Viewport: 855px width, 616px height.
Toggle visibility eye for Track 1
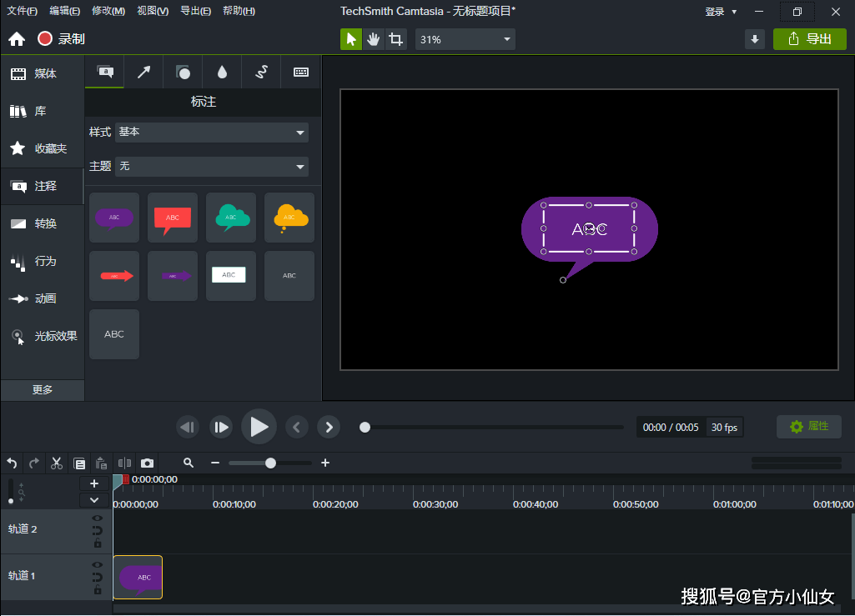click(x=98, y=564)
